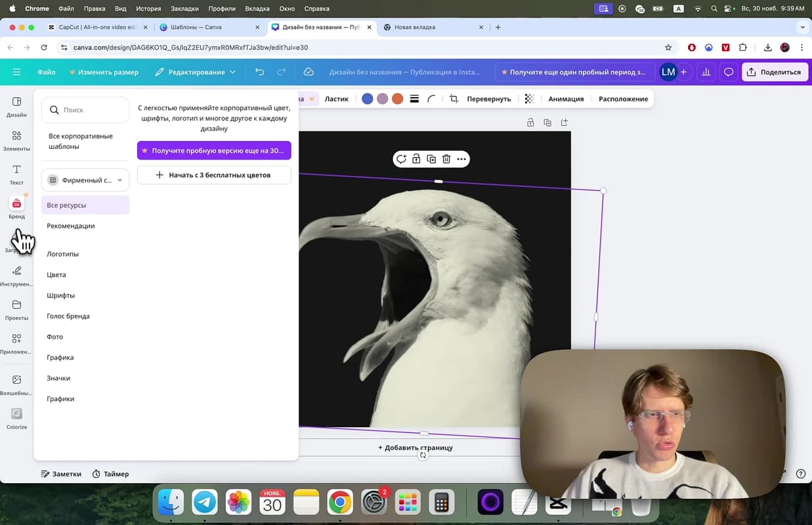
Task: Click the Добавить страницу button
Action: point(416,448)
